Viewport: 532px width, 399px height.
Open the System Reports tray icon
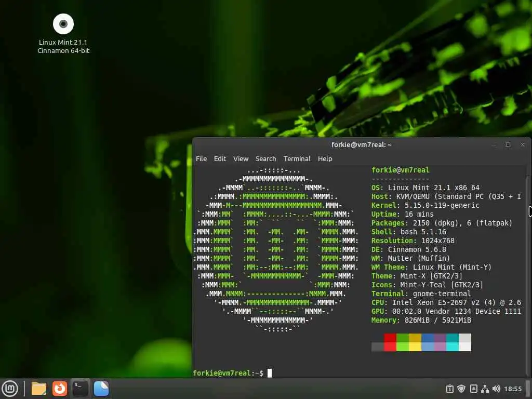450,389
